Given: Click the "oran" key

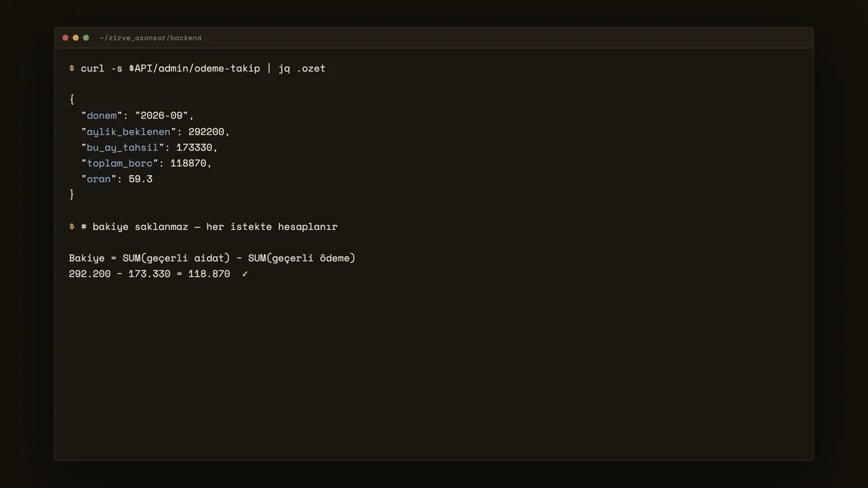Looking at the screenshot, I should 99,179.
